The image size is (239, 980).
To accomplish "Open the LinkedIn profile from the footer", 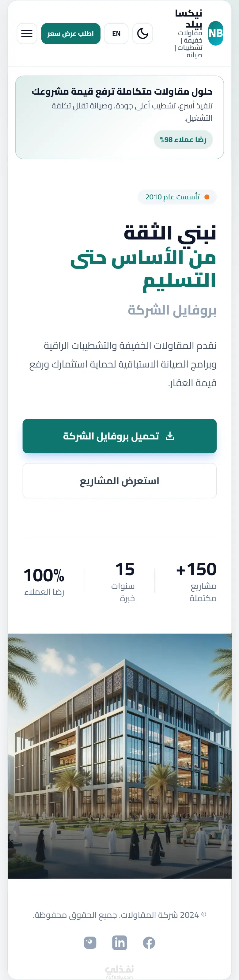I will (x=120, y=942).
